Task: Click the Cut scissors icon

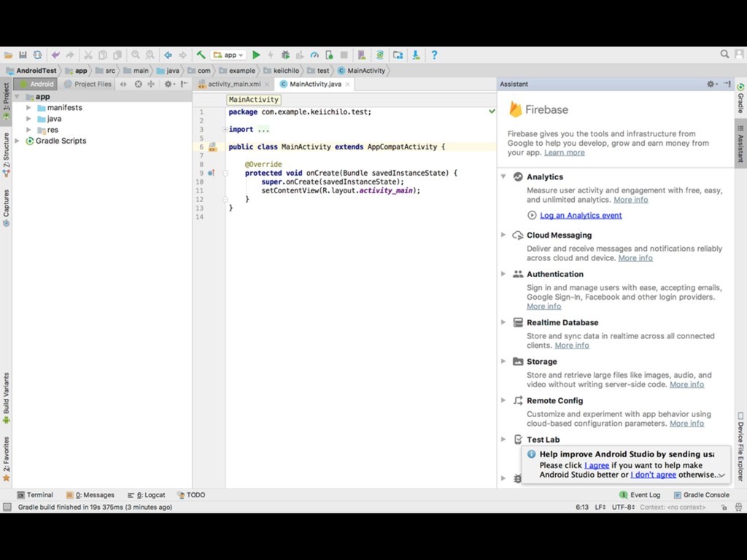Action: (x=88, y=55)
